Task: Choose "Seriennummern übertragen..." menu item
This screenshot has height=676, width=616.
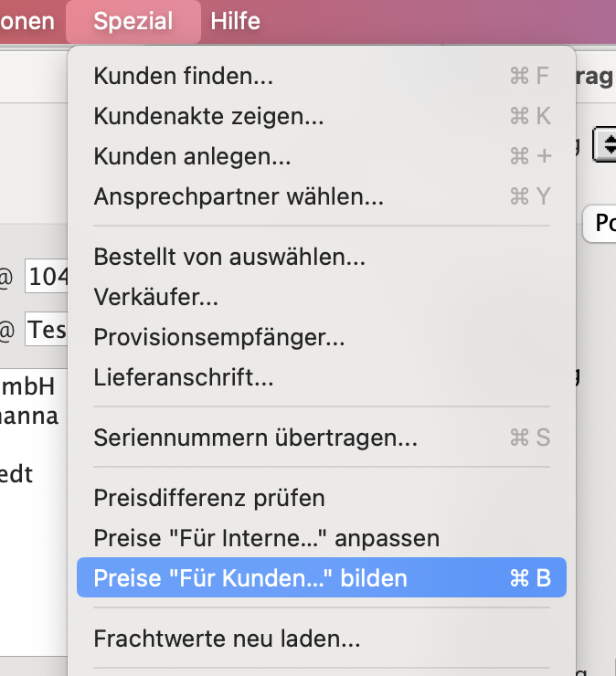Action: click(x=255, y=438)
